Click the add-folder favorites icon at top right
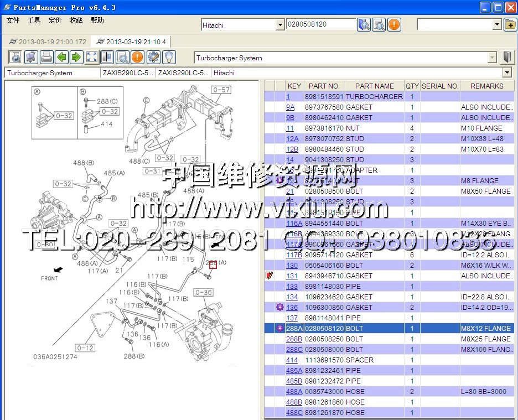The width and height of the screenshot is (518, 420). (510, 25)
